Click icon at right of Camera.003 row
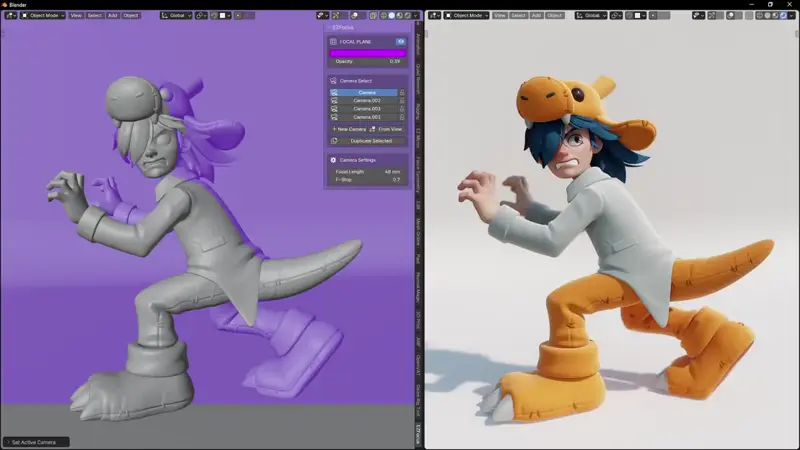Image resolution: width=800 pixels, height=450 pixels. [402, 109]
